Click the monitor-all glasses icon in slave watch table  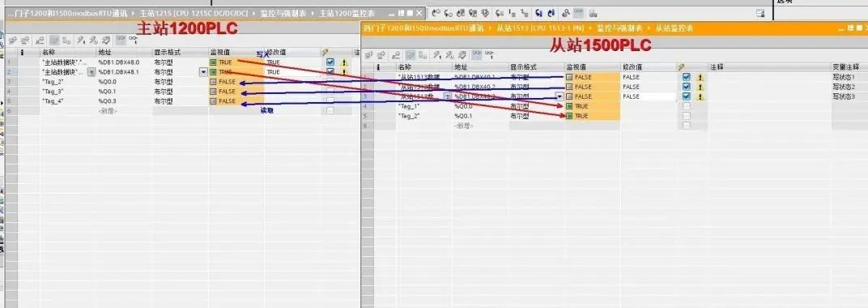tap(477, 55)
